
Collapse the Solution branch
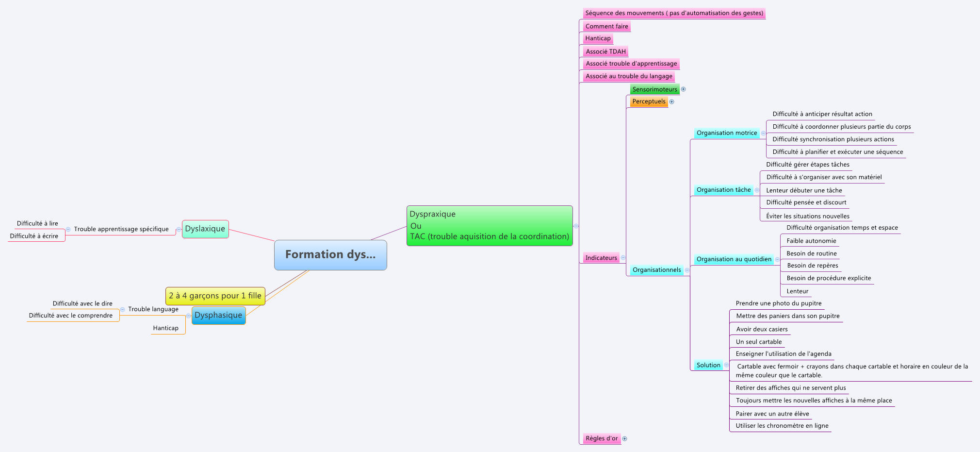(x=725, y=365)
